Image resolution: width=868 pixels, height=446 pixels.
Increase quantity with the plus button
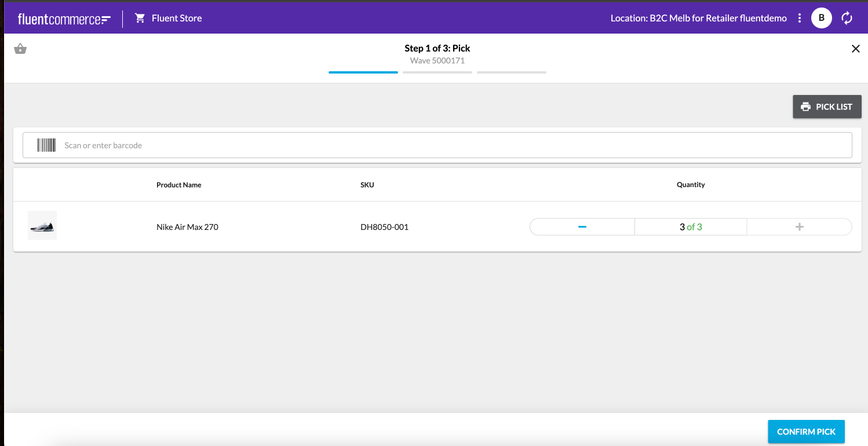(x=799, y=227)
